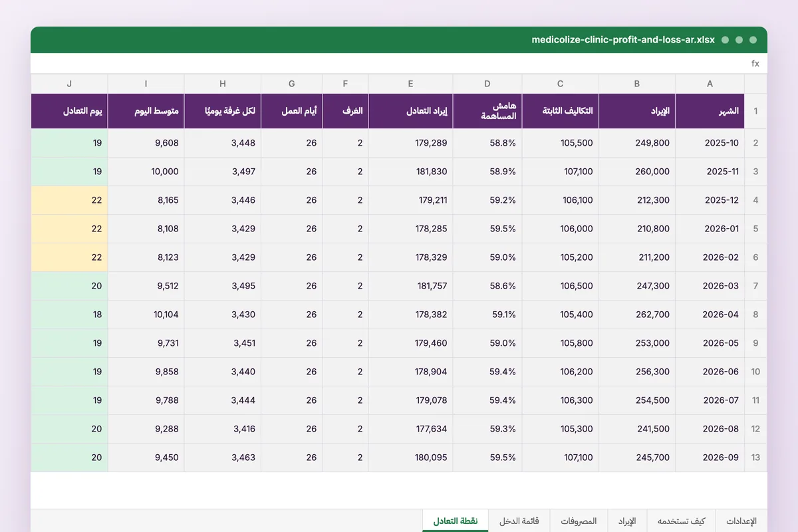Image resolution: width=798 pixels, height=532 pixels.
Task: Select column G header
Action: 292,84
